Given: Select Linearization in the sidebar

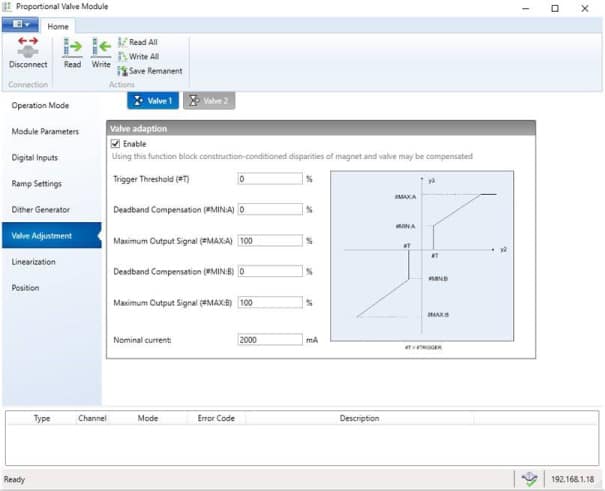Looking at the screenshot, I should point(34,262).
